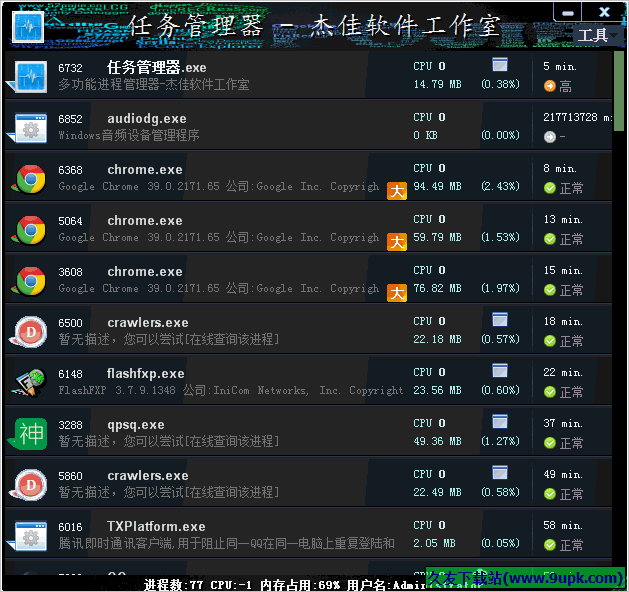Click window icon in crawlers.exe 6500 row

pyautogui.click(x=500, y=320)
